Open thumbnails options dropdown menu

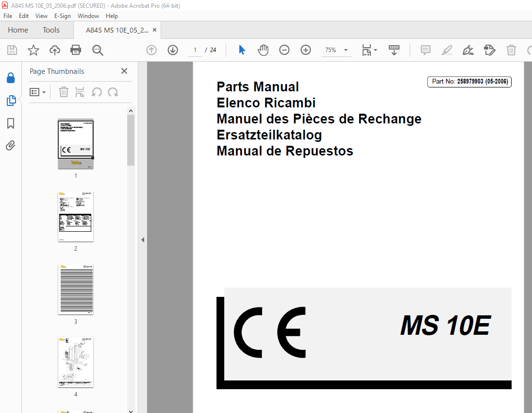point(37,92)
